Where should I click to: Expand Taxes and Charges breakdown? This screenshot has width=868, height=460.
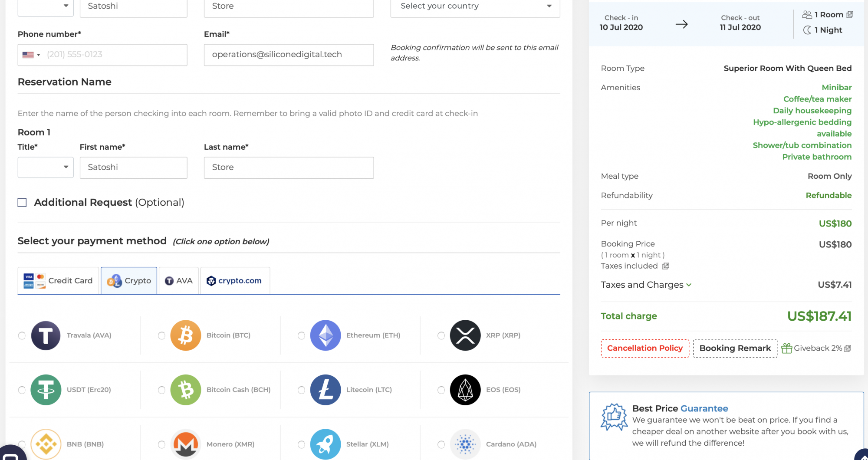pyautogui.click(x=646, y=285)
